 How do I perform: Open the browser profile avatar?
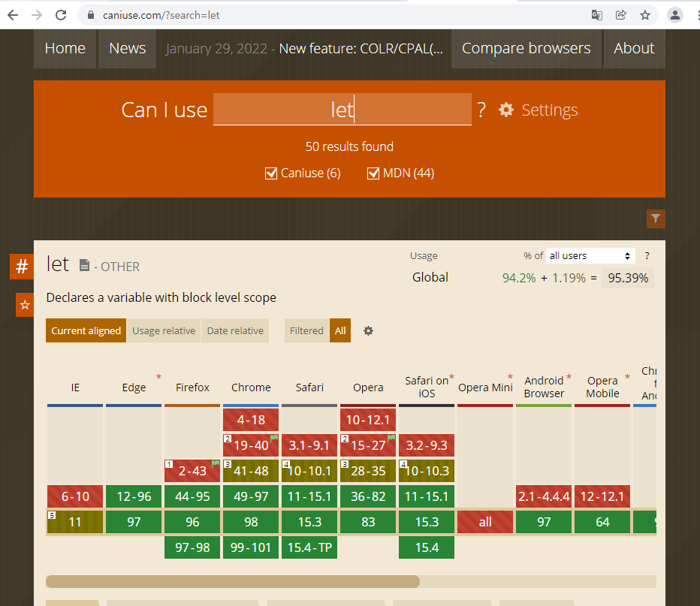tap(675, 15)
